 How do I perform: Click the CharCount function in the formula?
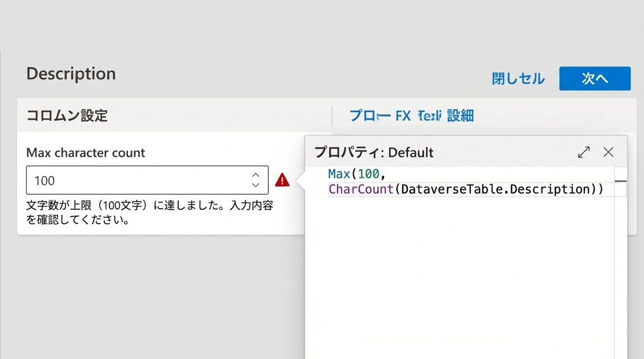pos(361,189)
